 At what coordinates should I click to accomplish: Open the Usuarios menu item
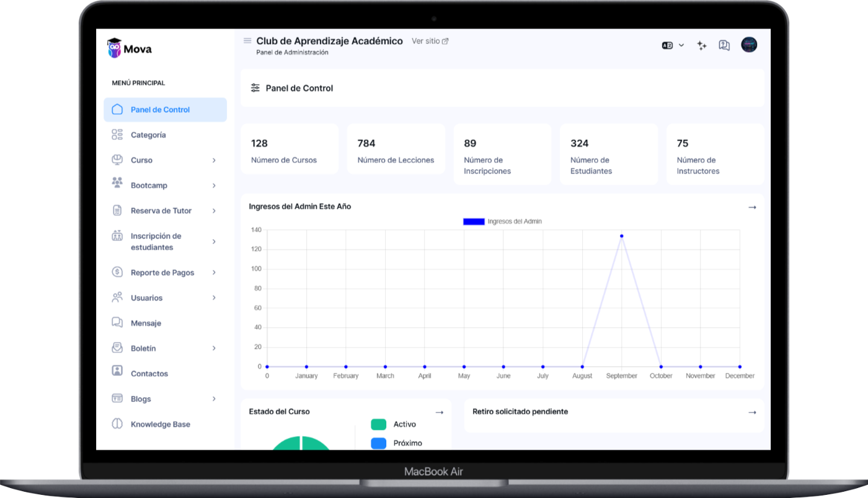[146, 298]
